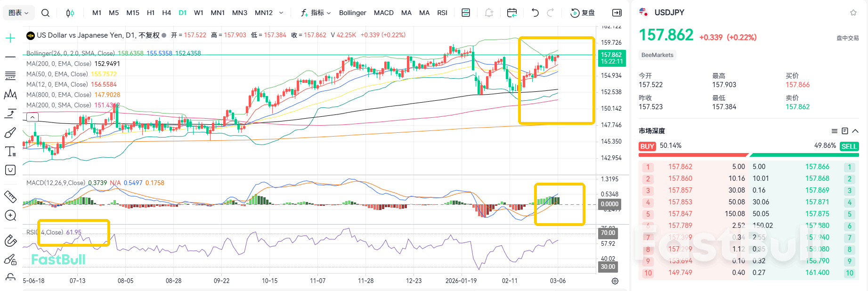Screen dimensions: 868x291
Task: Choose the text annotation tool
Action: [x=10, y=151]
